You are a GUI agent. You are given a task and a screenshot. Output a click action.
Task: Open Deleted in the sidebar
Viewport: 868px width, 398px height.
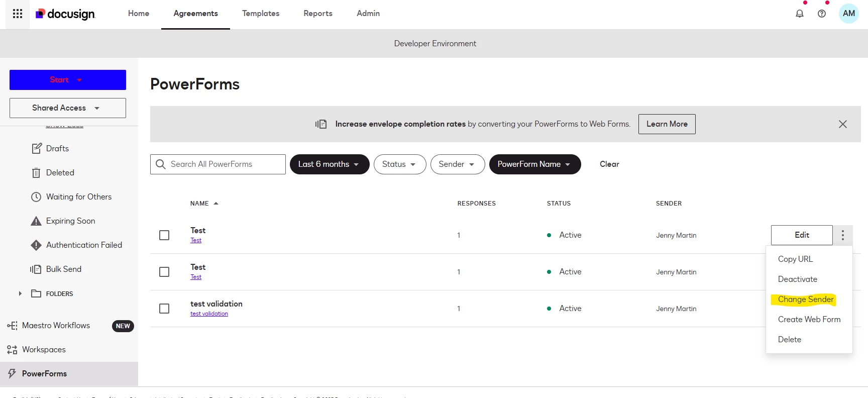click(60, 173)
